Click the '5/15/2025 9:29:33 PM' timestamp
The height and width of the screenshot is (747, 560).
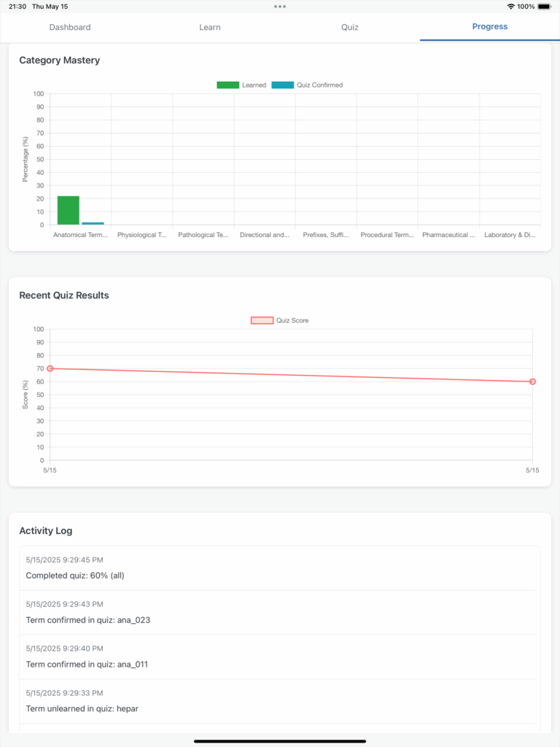tap(64, 693)
